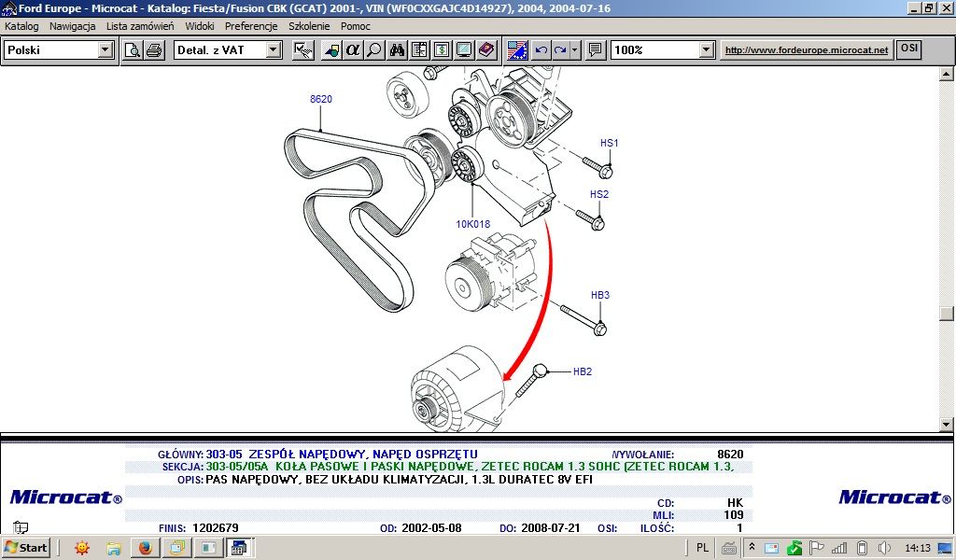Click the CD value HK
Image resolution: width=956 pixels, height=560 pixels.
(x=736, y=503)
